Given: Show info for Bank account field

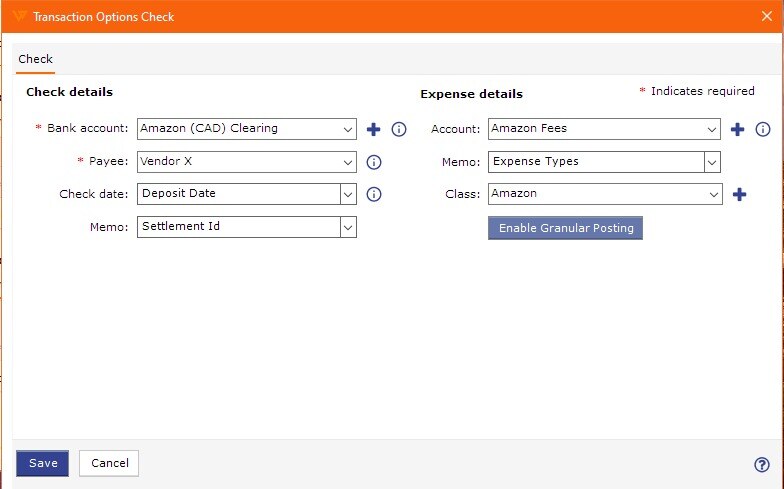Looking at the screenshot, I should click(398, 130).
